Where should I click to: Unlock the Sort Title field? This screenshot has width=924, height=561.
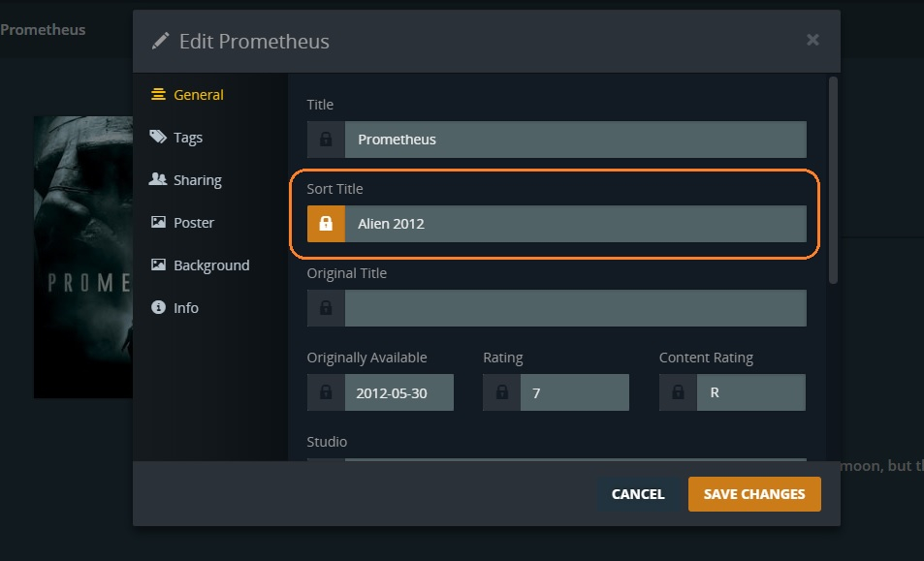[326, 224]
